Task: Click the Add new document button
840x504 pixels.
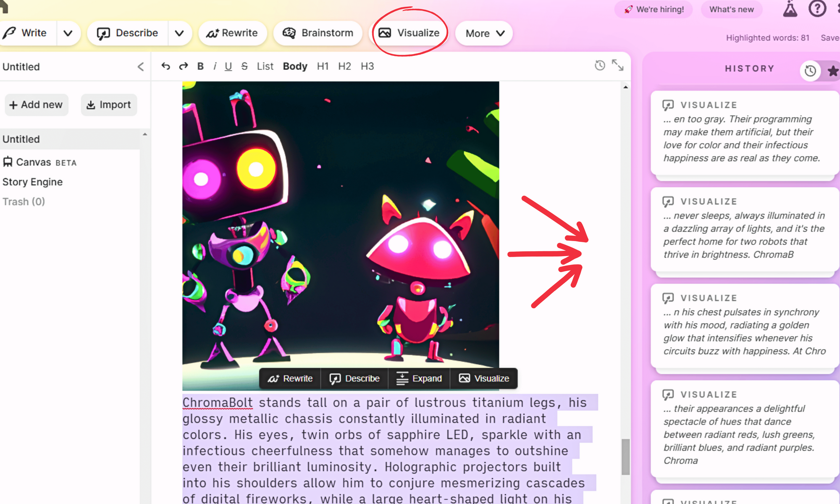Action: click(x=36, y=105)
